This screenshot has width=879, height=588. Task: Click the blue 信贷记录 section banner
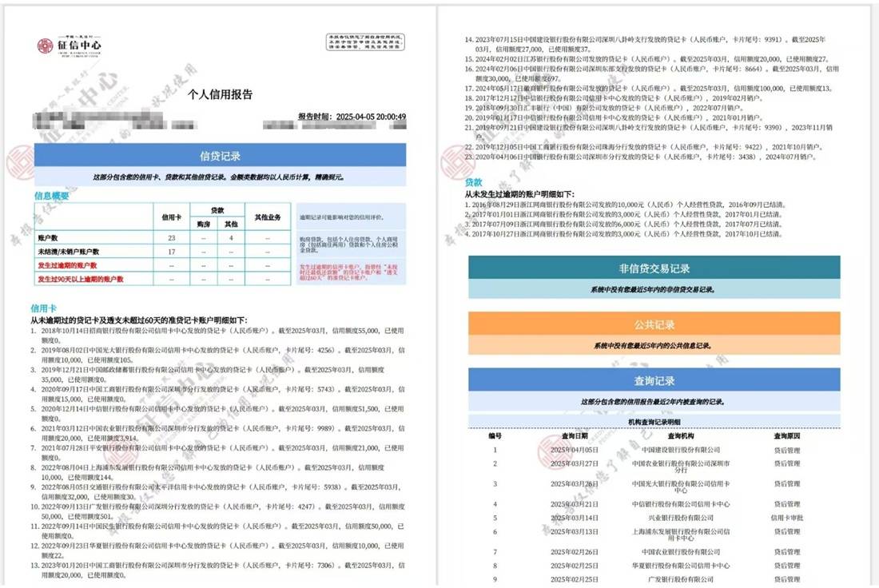click(220, 155)
